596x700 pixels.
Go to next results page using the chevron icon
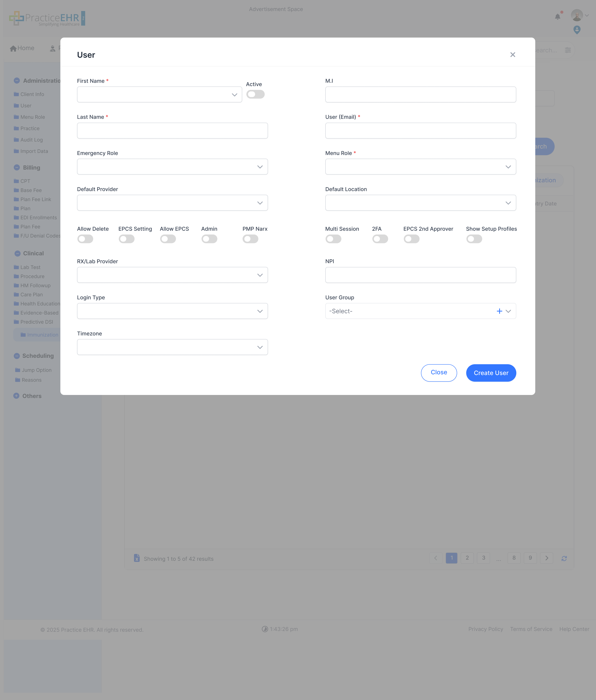coord(546,558)
